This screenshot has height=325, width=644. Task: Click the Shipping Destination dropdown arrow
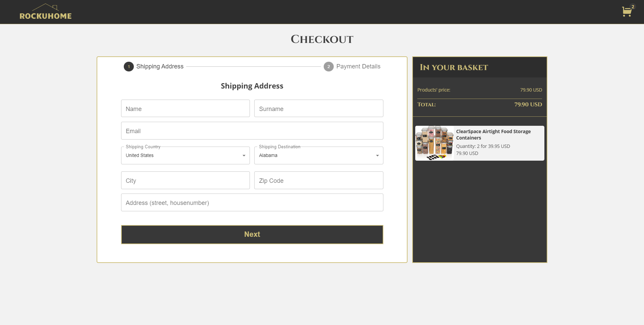[x=377, y=155]
